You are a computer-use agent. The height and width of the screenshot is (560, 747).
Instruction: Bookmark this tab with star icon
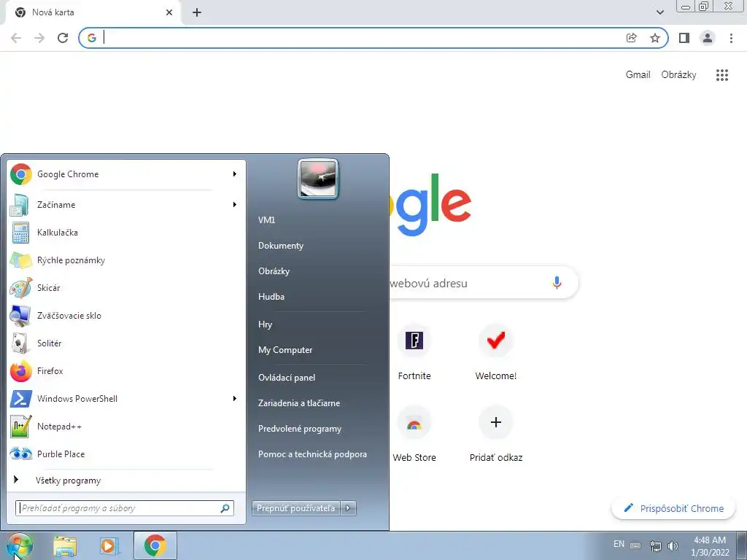[x=655, y=38]
